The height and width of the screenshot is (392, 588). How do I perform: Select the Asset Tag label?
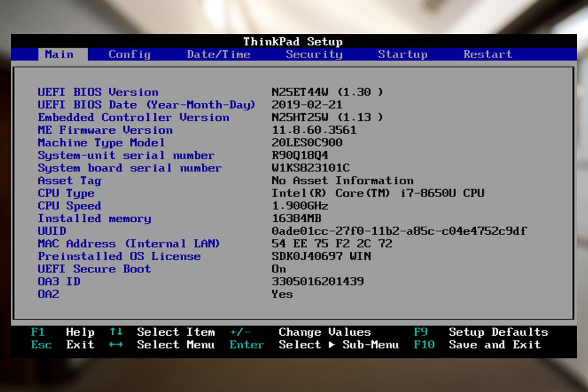coord(70,181)
